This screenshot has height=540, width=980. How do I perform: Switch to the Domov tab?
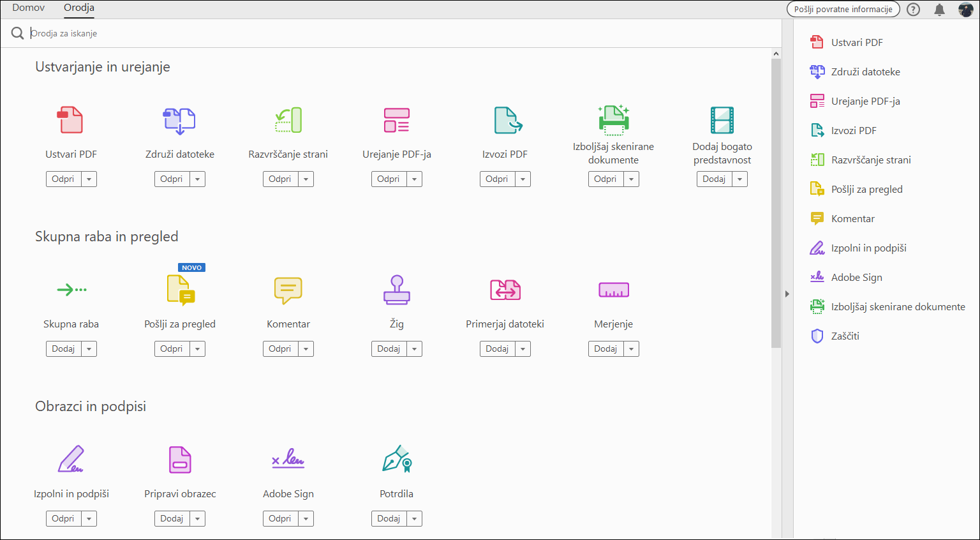[29, 8]
